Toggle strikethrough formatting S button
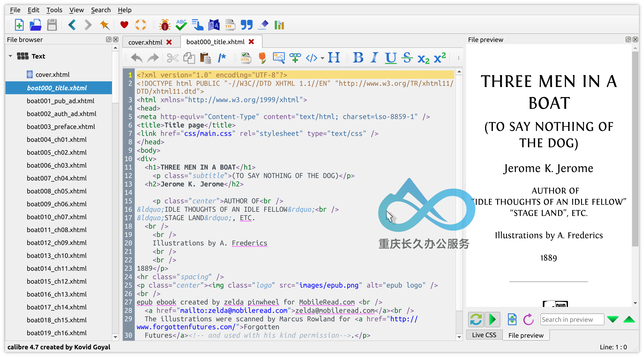 pos(407,58)
